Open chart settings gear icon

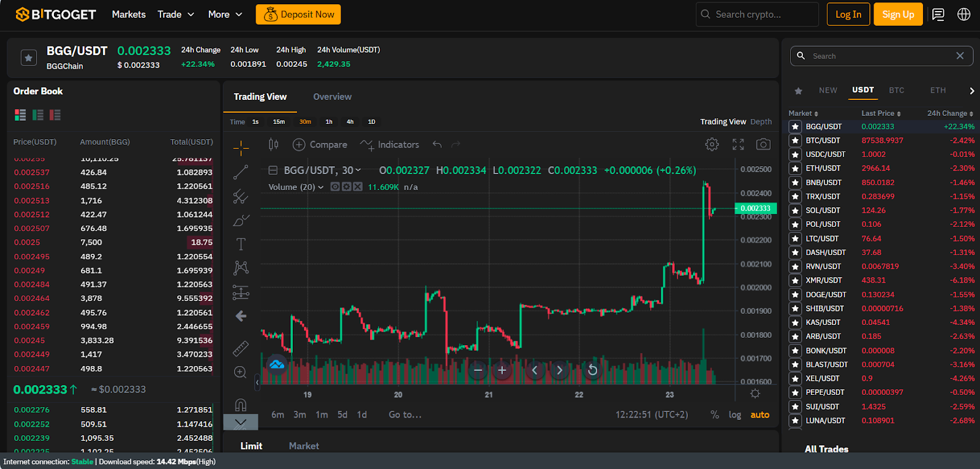point(712,145)
